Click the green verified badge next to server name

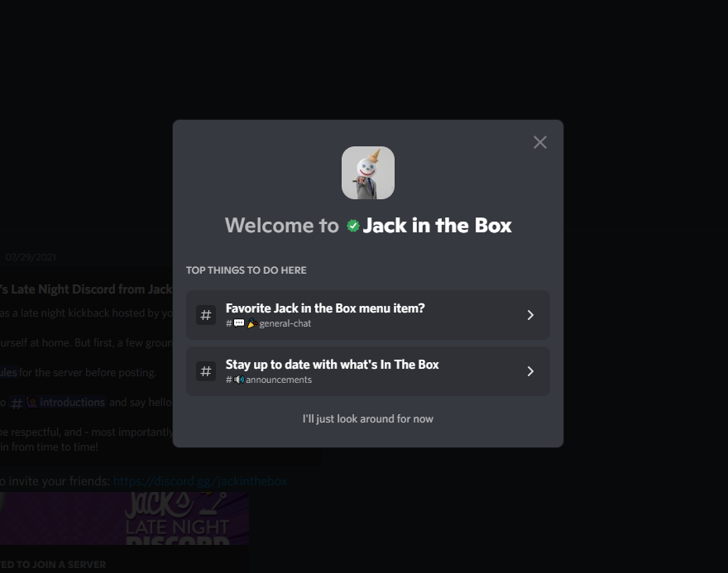click(353, 226)
